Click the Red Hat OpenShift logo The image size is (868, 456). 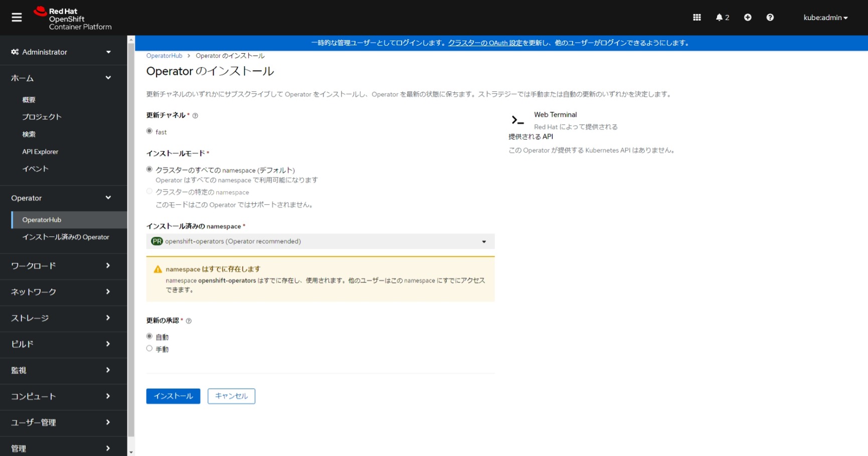tap(70, 17)
